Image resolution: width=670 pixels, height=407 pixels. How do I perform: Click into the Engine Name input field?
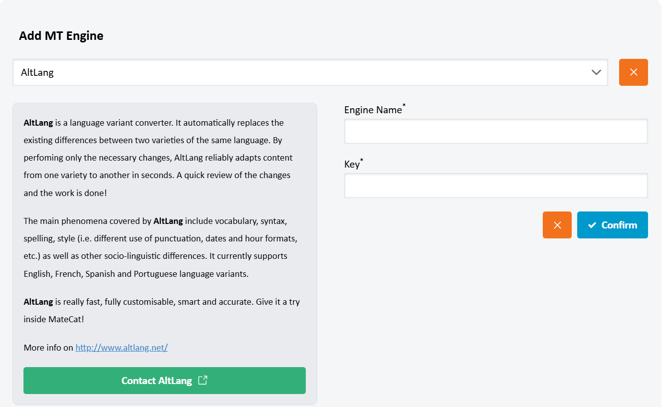[x=495, y=131]
